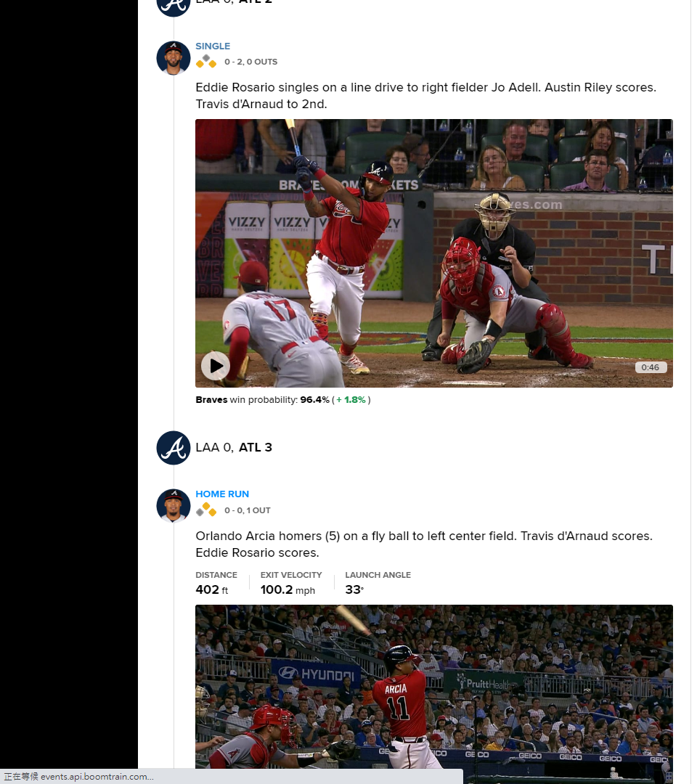Screen dimensions: 697x784
Task: Open the HOME RUN play label
Action: click(222, 494)
